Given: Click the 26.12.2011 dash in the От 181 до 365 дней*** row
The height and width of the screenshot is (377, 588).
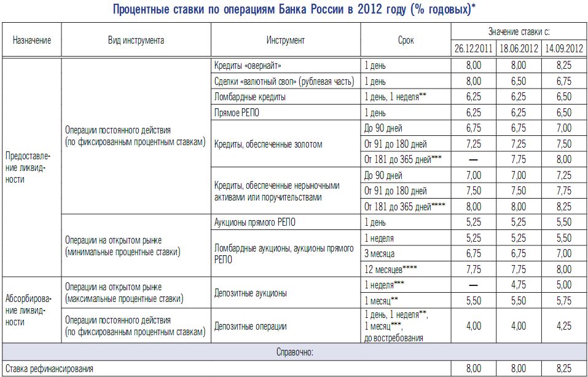Looking at the screenshot, I should [x=473, y=159].
